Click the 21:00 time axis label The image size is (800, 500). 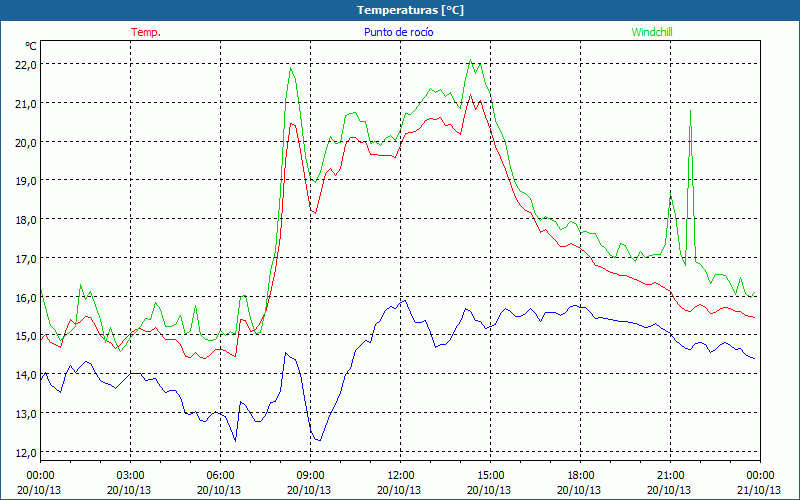tap(670, 475)
